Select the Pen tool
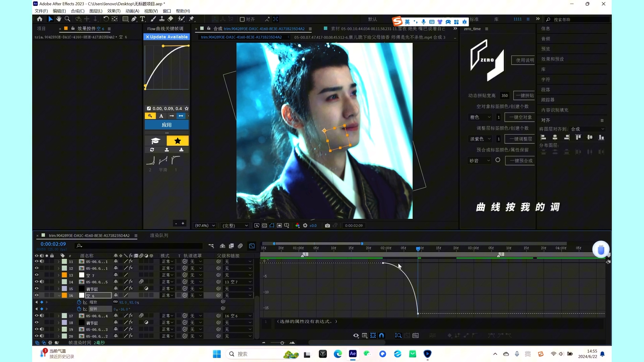 [x=134, y=19]
